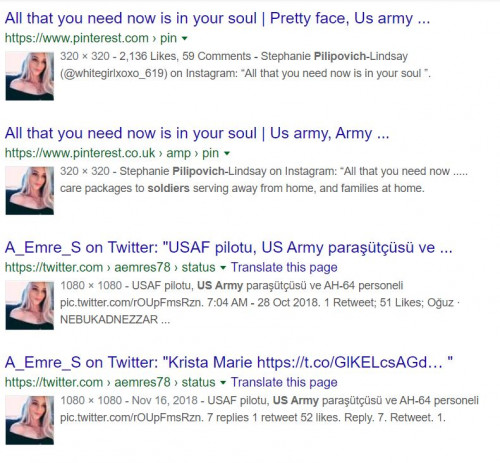Click the twitter.com › aemres78 URL of third result

pyautogui.click(x=110, y=267)
